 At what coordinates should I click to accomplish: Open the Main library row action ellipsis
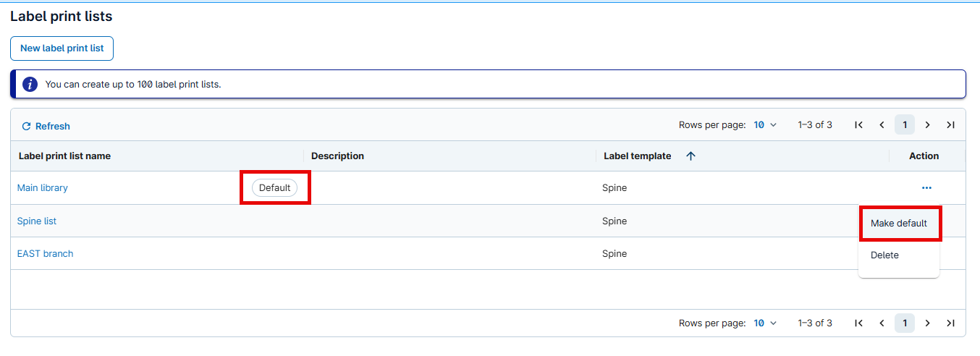pyautogui.click(x=926, y=188)
